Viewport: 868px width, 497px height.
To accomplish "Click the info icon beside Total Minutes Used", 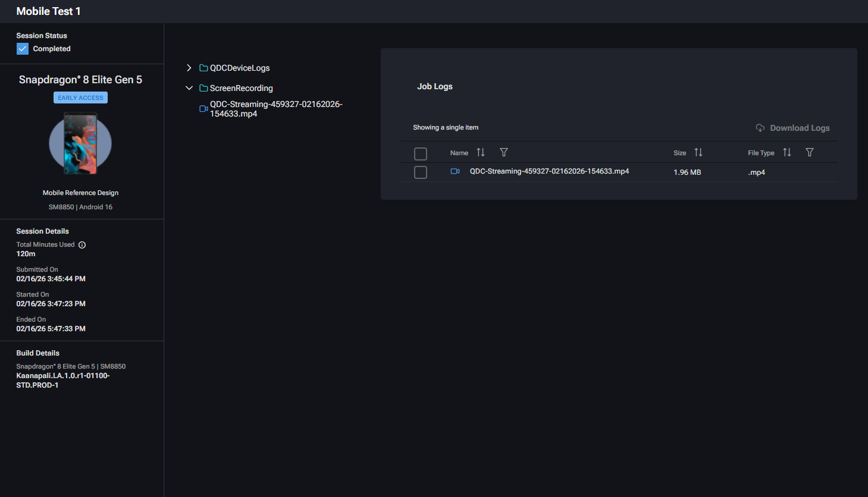I will point(82,245).
